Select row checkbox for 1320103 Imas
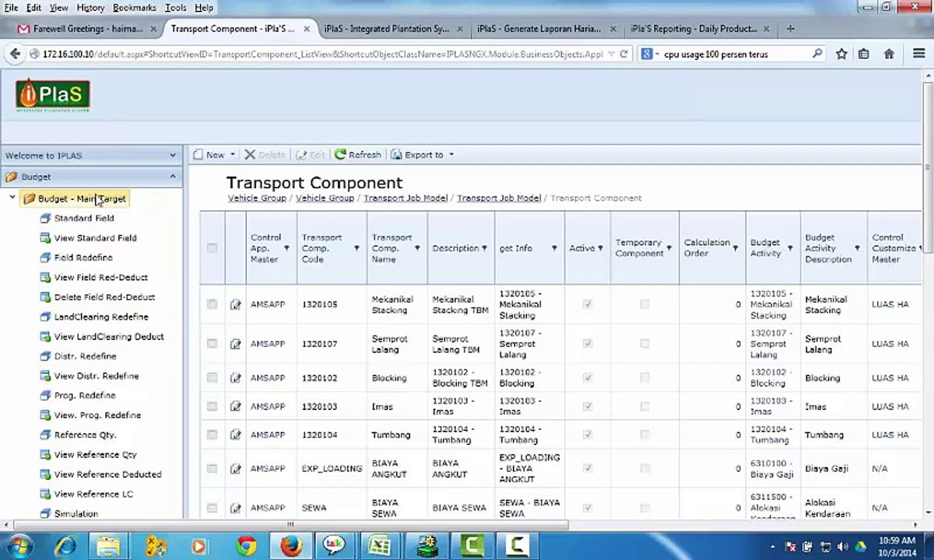The height and width of the screenshot is (560, 934). (212, 406)
